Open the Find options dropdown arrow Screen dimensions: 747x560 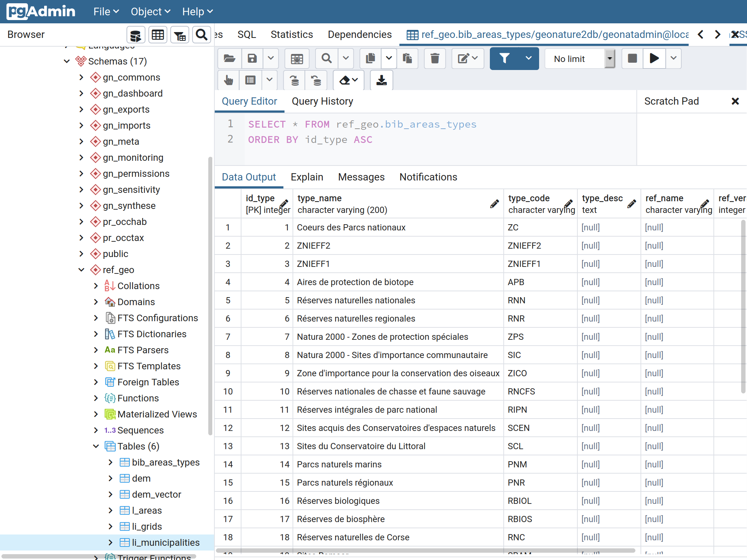pyautogui.click(x=346, y=58)
